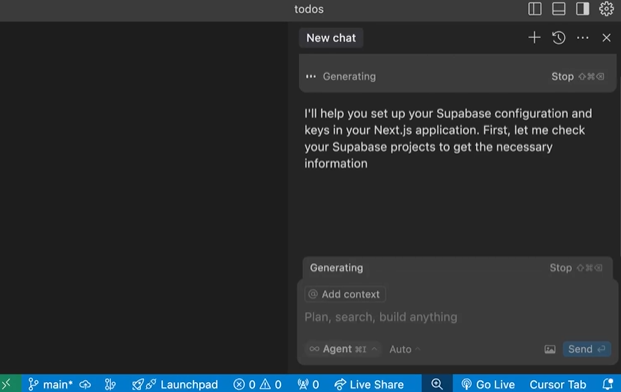Open settings gear in title bar
621x392 pixels.
(606, 9)
